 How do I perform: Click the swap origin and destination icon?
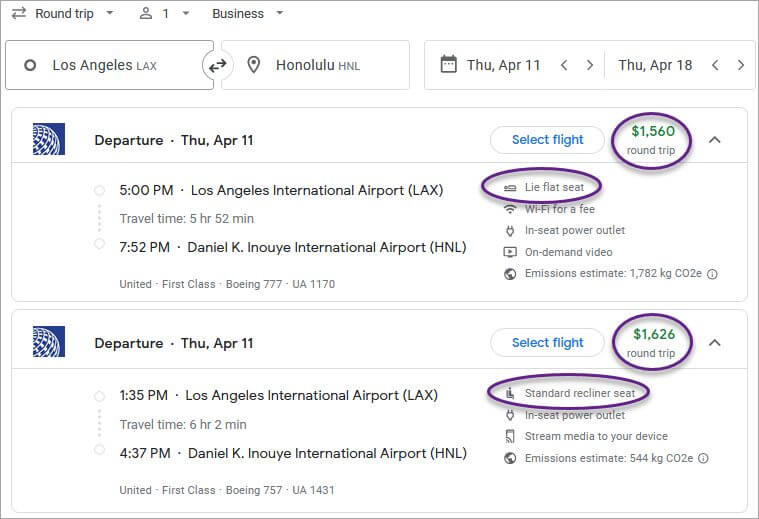tap(217, 65)
